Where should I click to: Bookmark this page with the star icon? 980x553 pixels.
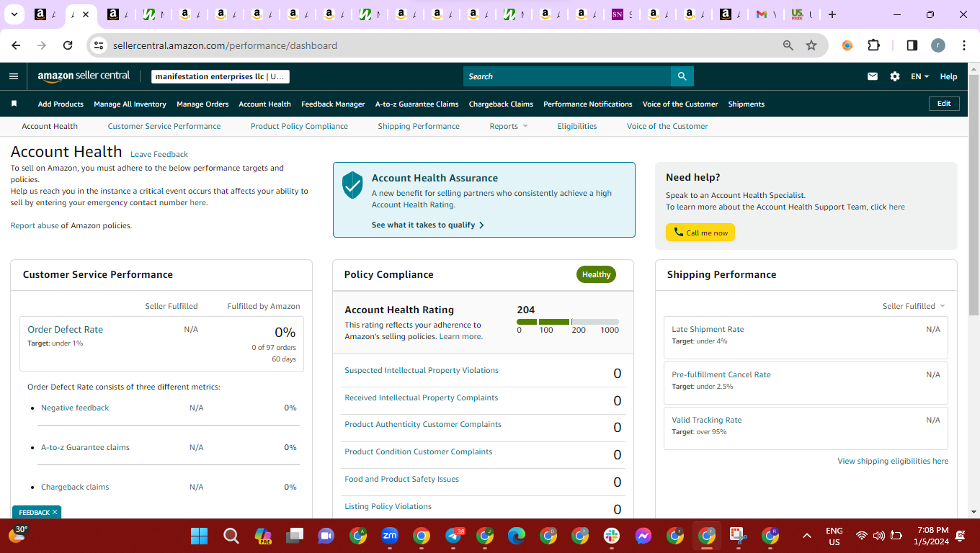[811, 45]
